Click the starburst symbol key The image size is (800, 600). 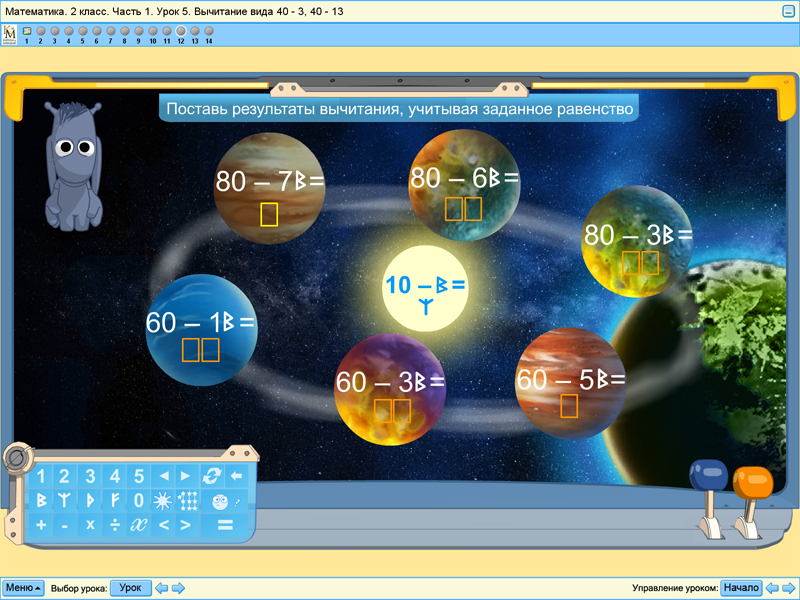click(x=162, y=500)
